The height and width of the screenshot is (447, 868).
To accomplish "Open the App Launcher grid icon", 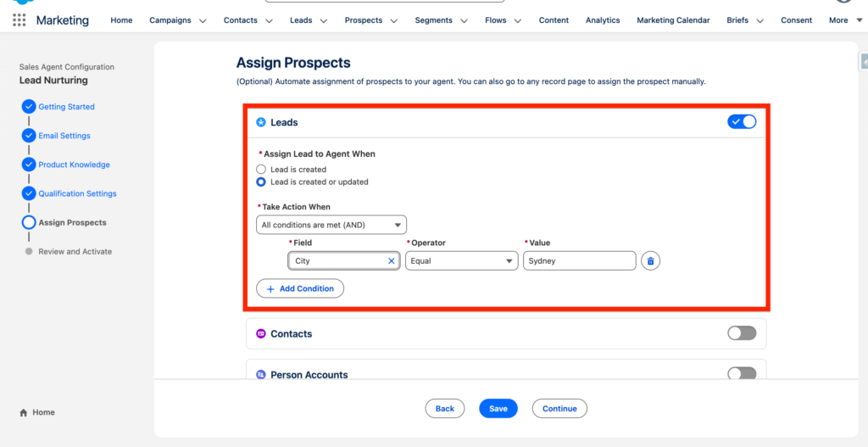I will coord(19,20).
